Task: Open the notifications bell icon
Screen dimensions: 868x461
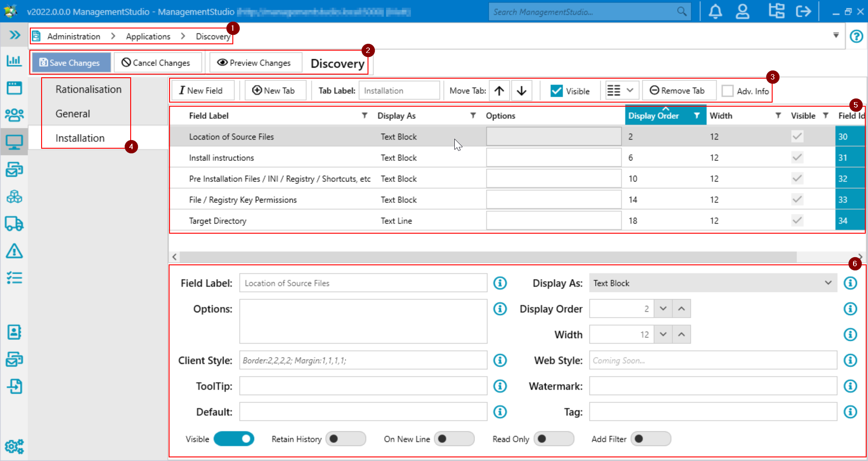Action: point(715,11)
